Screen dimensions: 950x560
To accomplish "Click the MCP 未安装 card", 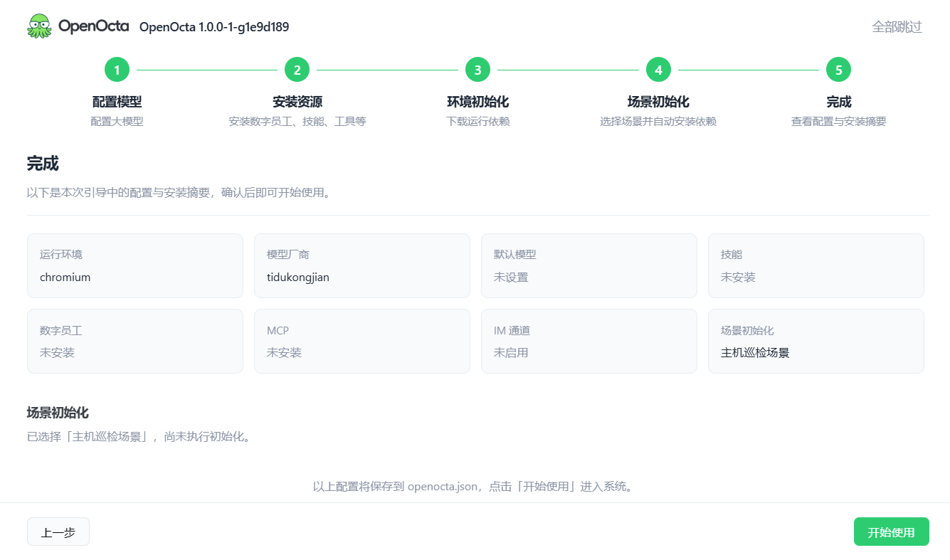I will coord(362,341).
